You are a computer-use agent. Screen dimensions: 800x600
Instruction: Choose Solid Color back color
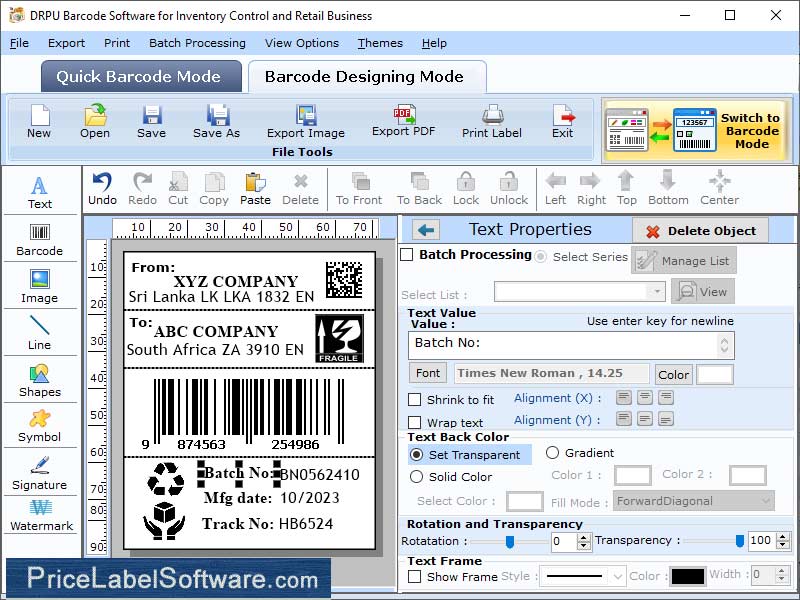pos(417,477)
